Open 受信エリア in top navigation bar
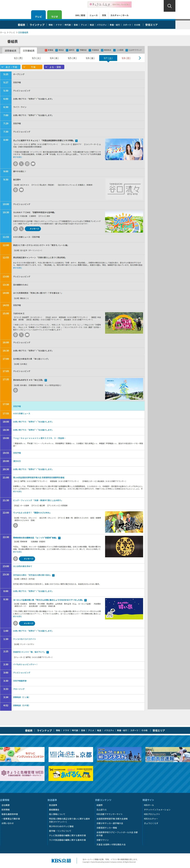The height and width of the screenshot is (868, 190). [x=151, y=25]
